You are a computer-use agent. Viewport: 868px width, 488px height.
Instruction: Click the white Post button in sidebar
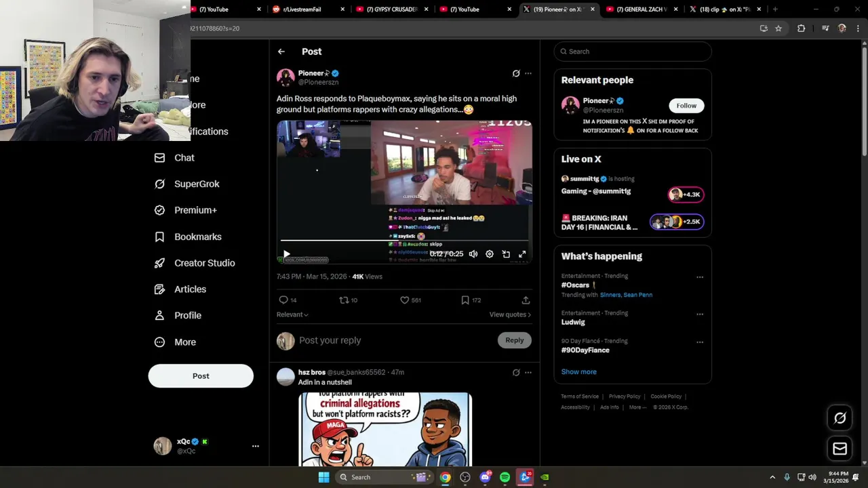coord(201,376)
